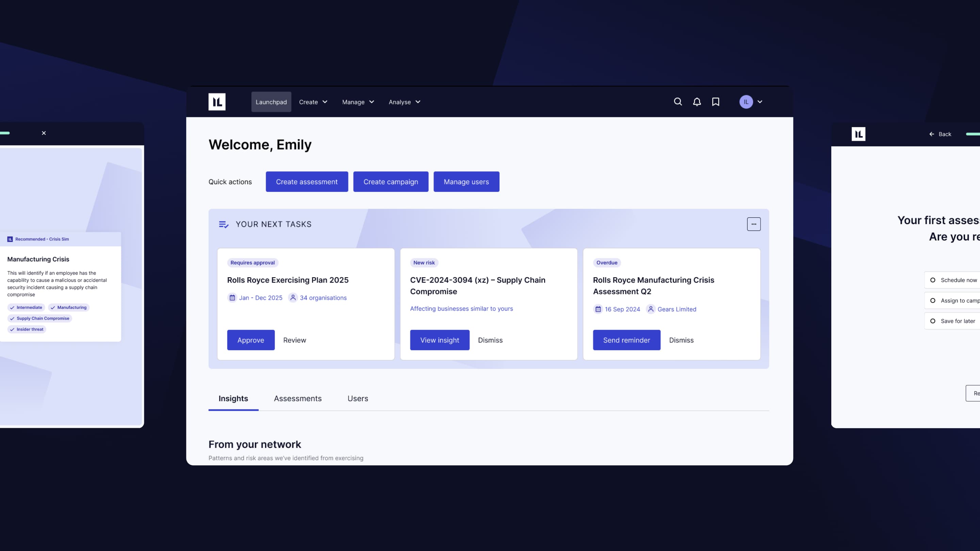Screen dimensions: 980x551
Task: Open the three-dot menu in Your Next Tasks
Action: click(753, 224)
